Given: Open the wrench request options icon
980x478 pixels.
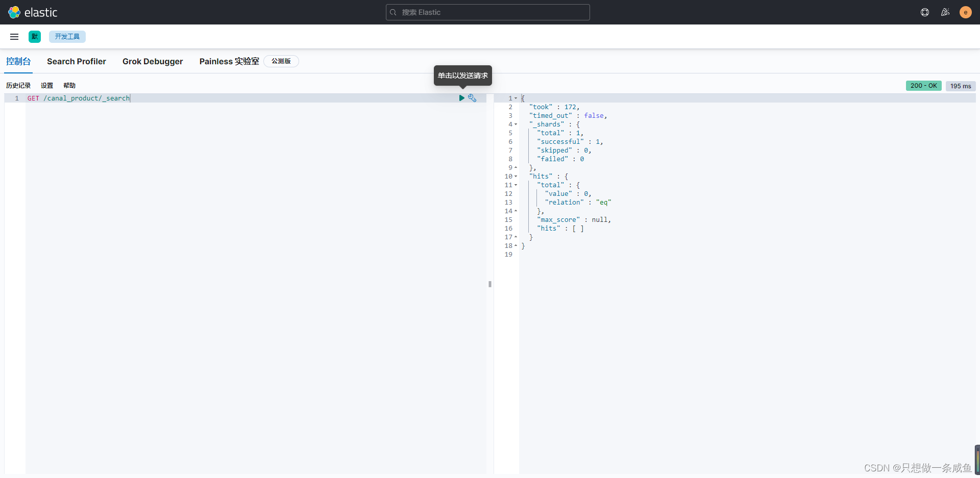Looking at the screenshot, I should (x=472, y=98).
